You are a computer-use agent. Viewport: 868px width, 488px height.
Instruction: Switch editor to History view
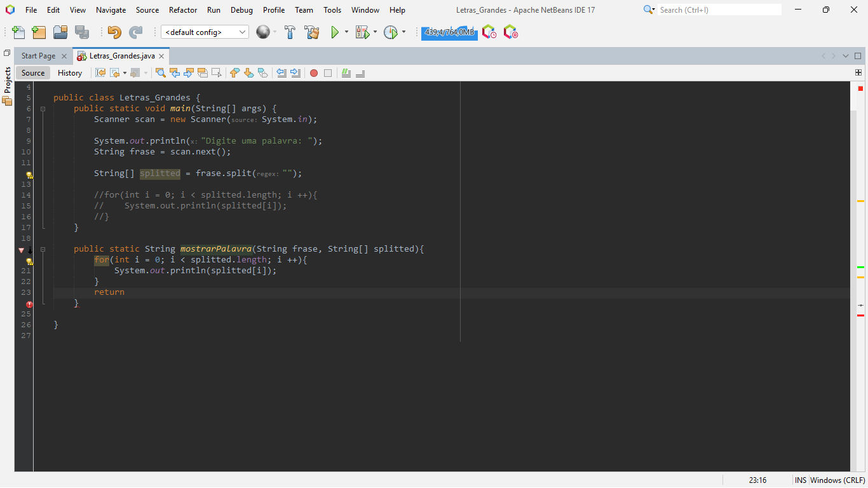70,73
